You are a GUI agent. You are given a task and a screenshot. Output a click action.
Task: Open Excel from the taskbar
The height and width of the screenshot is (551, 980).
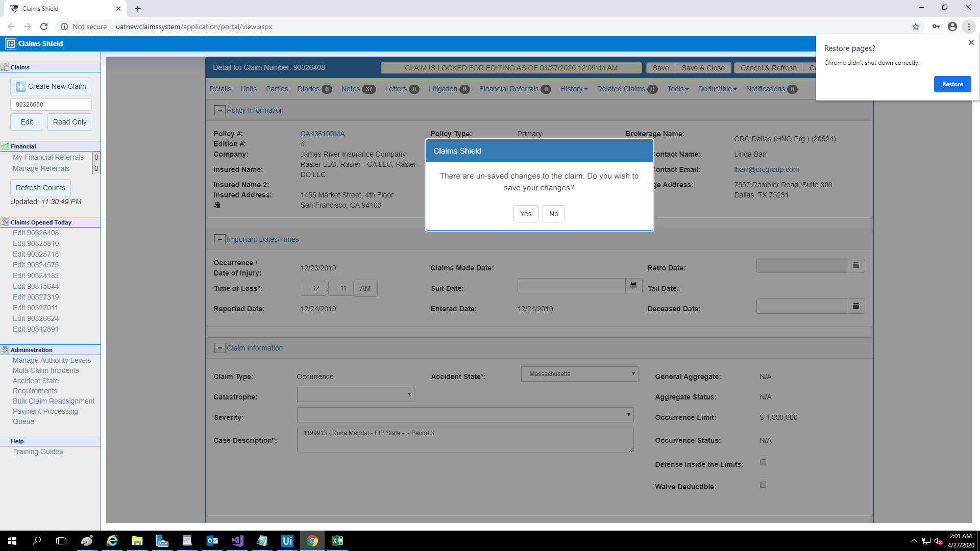[337, 541]
